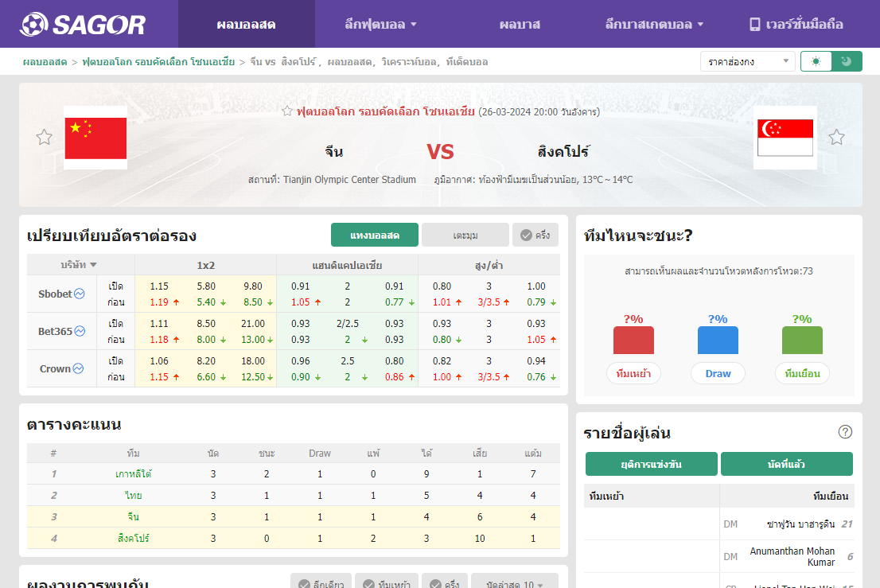
Task: Click Tianjin Olympic Center Stadium venue text
Action: pyautogui.click(x=349, y=180)
